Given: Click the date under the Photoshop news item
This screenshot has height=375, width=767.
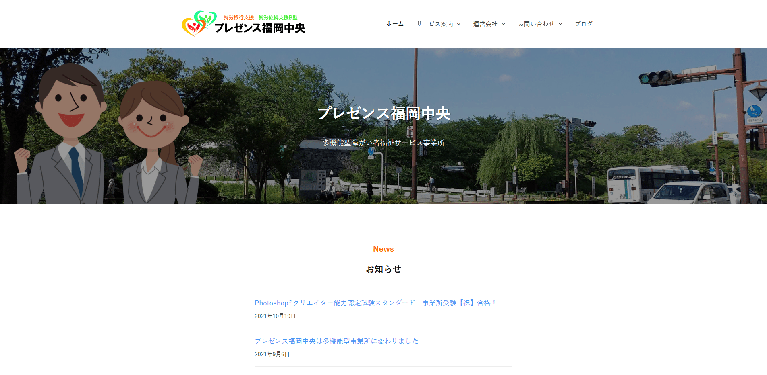Looking at the screenshot, I should [x=275, y=316].
